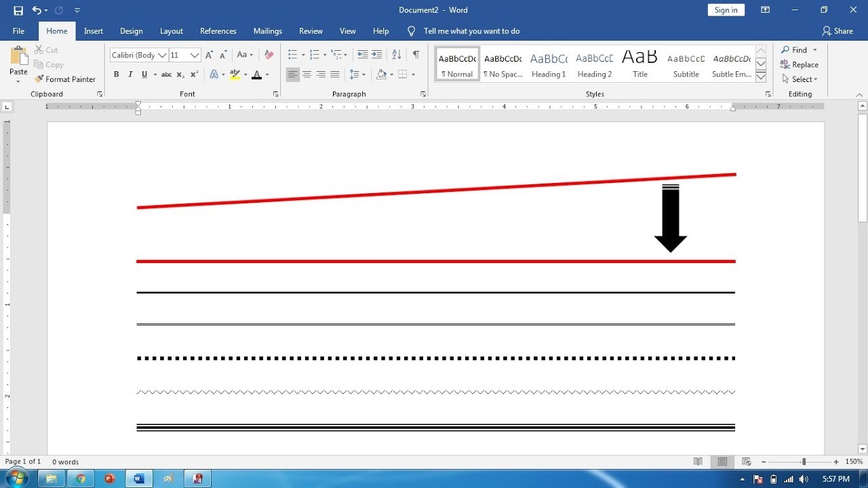The height and width of the screenshot is (488, 868).
Task: Show paragraph marks with the pilcrow icon
Action: pyautogui.click(x=416, y=54)
